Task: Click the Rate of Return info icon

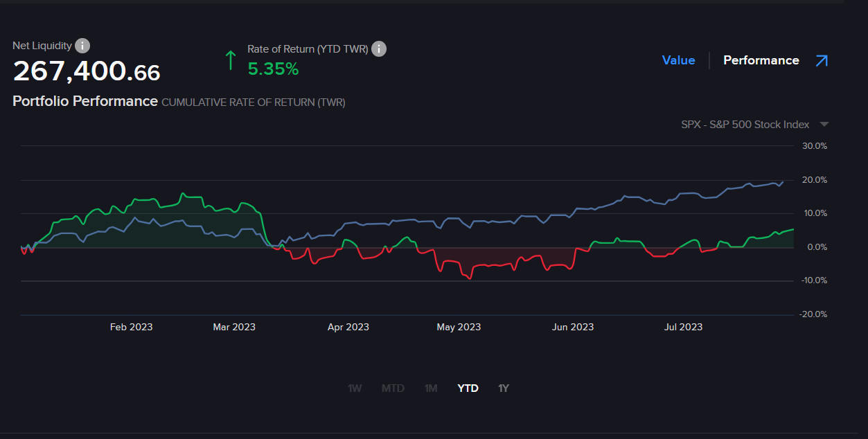Action: (379, 49)
